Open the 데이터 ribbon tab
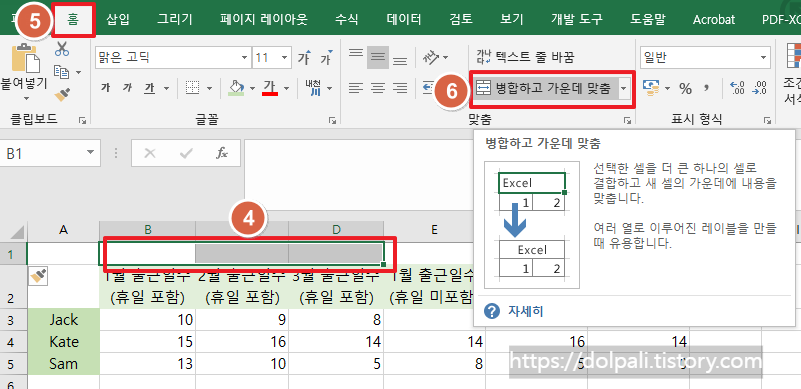Viewport: 801px width, 389px height. coord(404,19)
